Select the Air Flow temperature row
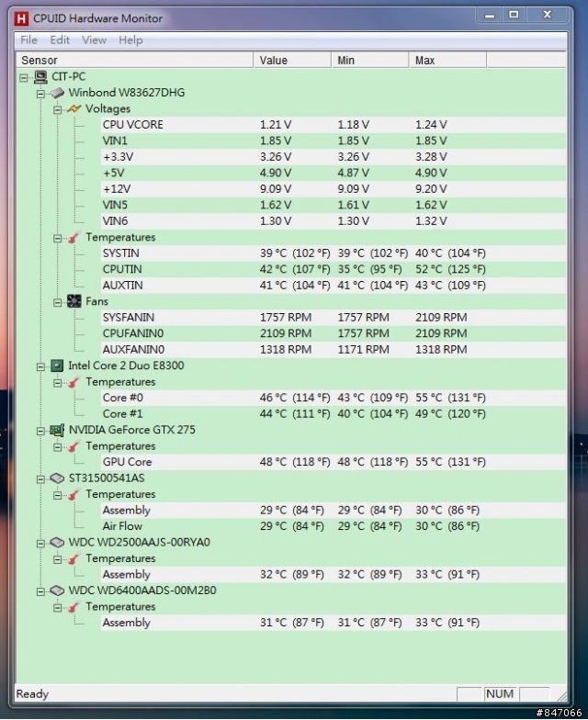The image size is (588, 720). click(334, 527)
